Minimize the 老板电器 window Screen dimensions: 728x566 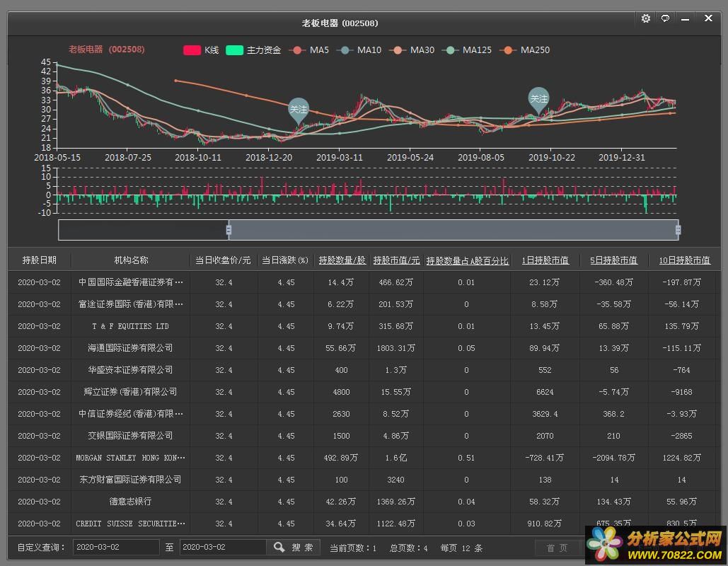point(686,19)
